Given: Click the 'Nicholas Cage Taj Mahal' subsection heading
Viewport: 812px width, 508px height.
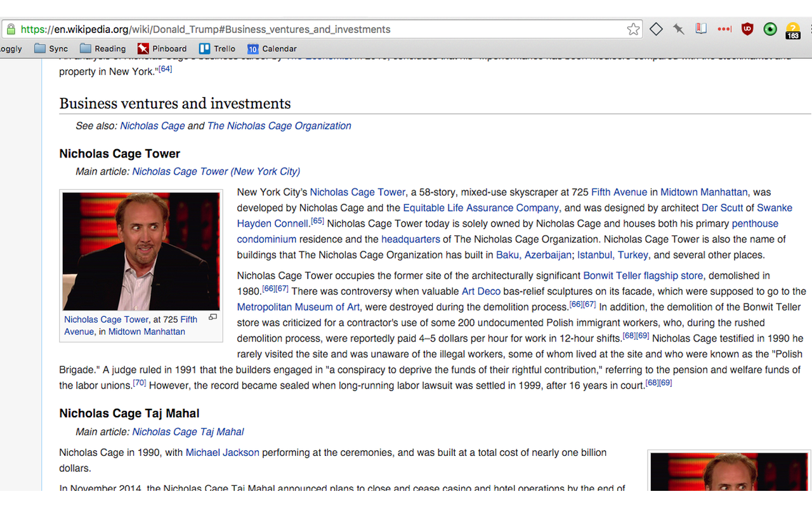Looking at the screenshot, I should 129,413.
